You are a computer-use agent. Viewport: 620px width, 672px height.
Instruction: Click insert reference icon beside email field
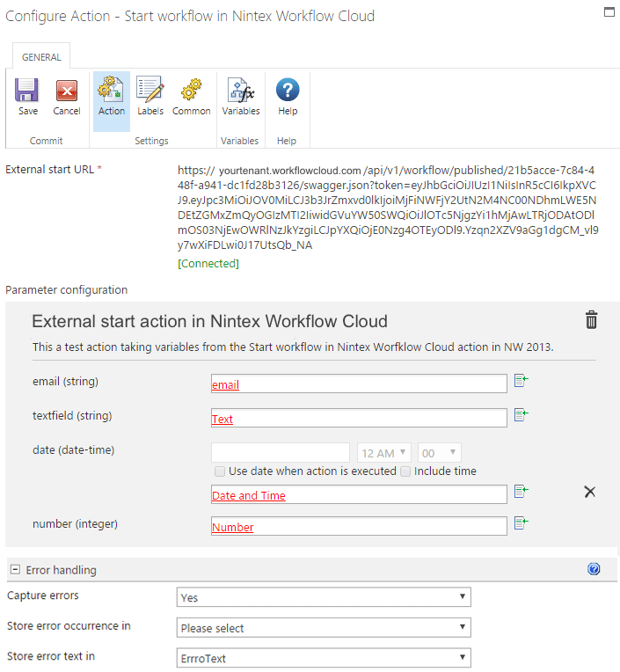(x=521, y=381)
